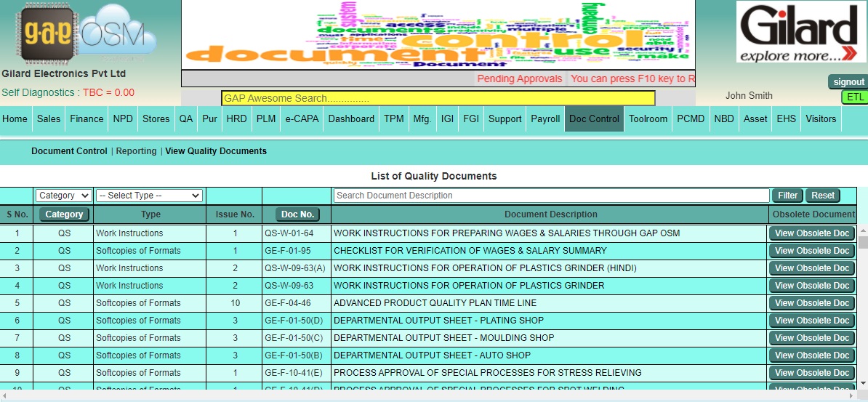Viewport: 868px width, 402px height.
Task: Open the Category filter dropdown
Action: (x=64, y=196)
